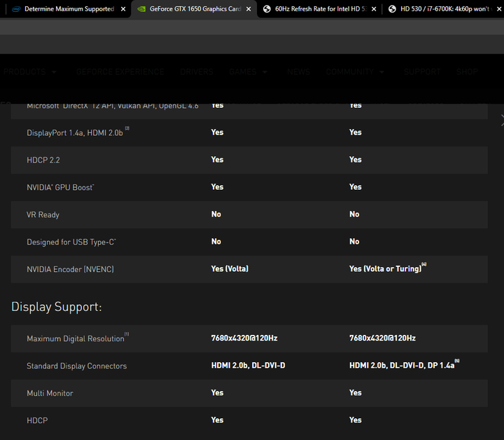Click second Yes in DisplayPort 1.4a row

tap(356, 132)
